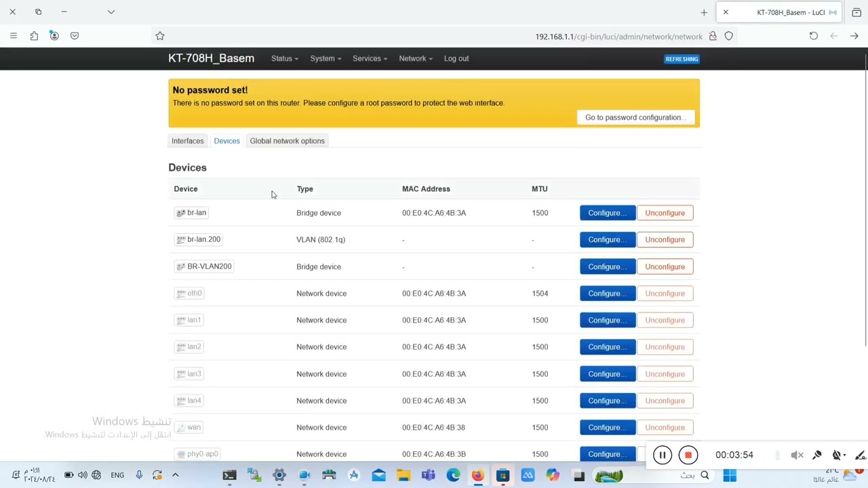The width and height of the screenshot is (868, 488).
Task: Click the KT-708H_Basem router title
Action: coord(212,58)
